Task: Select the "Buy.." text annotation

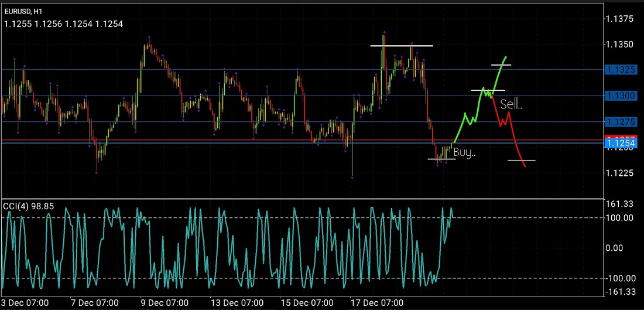Action: (464, 153)
